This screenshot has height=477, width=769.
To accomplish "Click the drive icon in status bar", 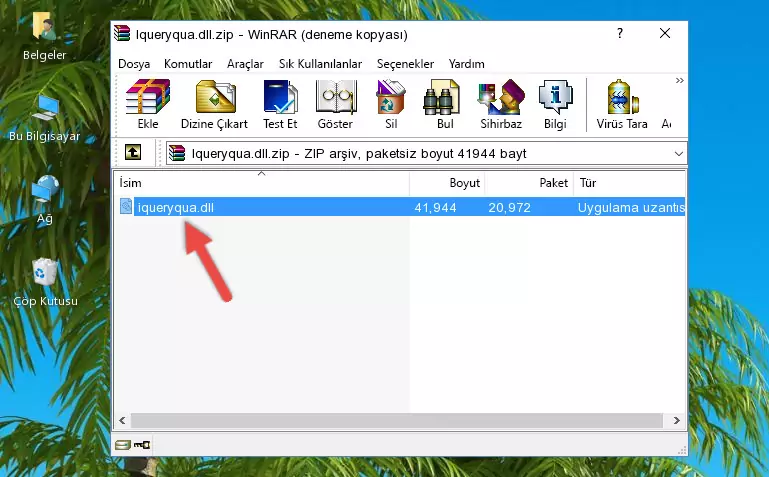I will click(122, 445).
